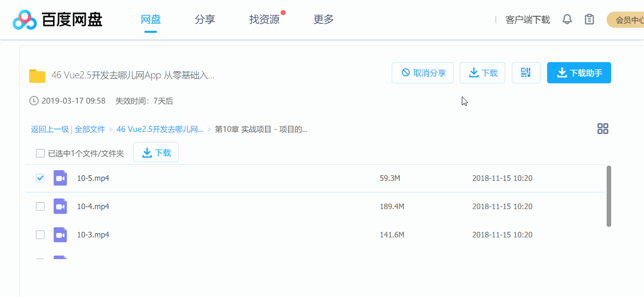The height and width of the screenshot is (297, 644).
Task: Click the file list scrollbar
Action: tap(609, 196)
